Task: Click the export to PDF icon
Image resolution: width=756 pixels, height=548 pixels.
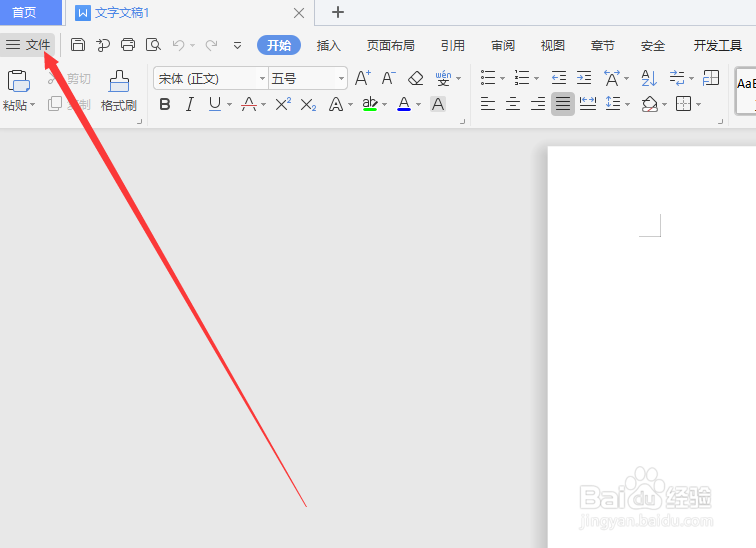Action: (103, 45)
